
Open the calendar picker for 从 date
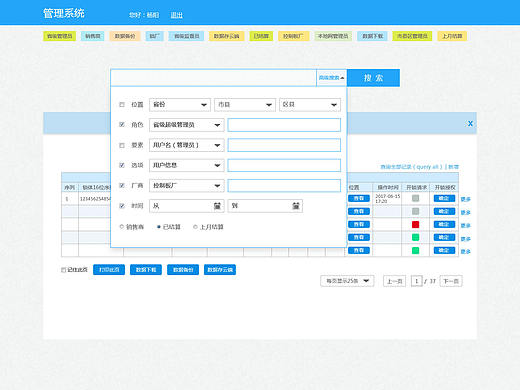(x=217, y=206)
